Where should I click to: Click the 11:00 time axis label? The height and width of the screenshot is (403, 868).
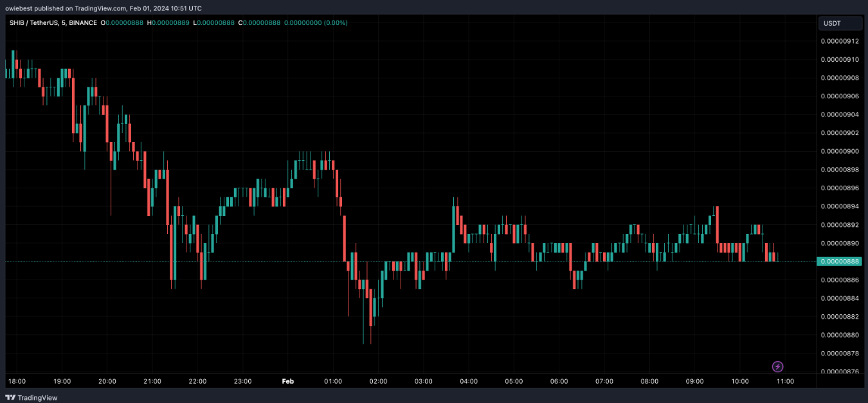785,381
